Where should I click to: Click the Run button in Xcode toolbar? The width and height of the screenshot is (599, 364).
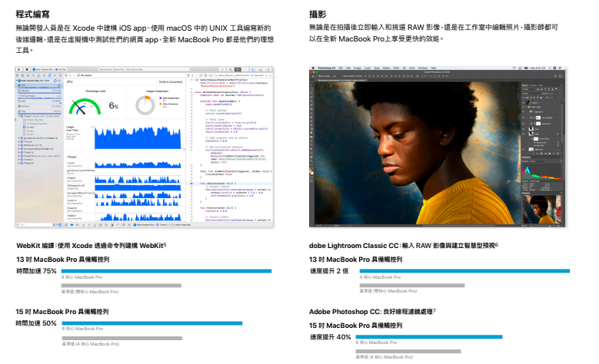[x=19, y=69]
